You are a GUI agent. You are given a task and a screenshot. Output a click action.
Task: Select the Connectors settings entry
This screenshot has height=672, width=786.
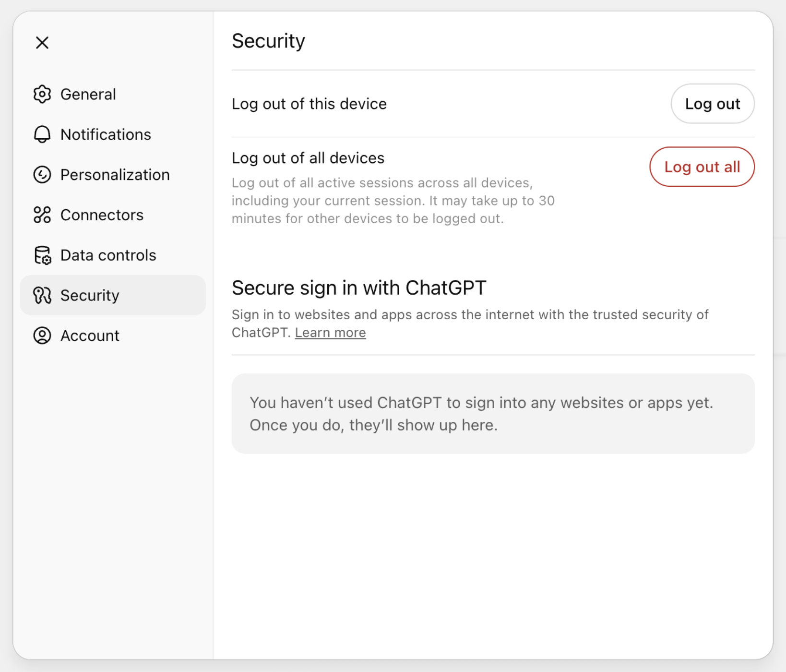102,215
